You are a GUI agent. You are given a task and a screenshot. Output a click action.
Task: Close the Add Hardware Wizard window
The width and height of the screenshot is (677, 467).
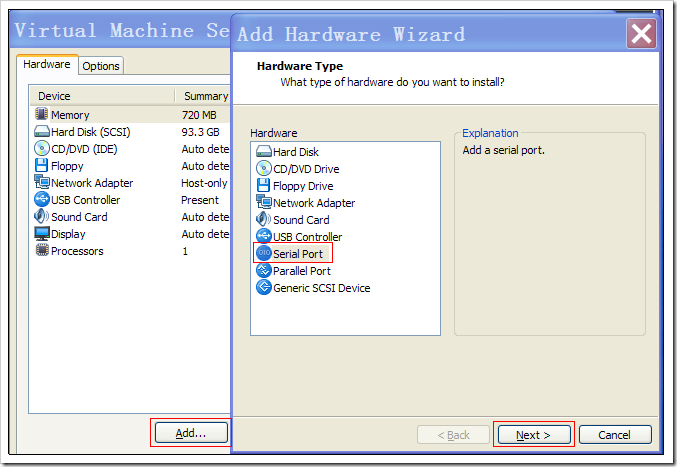(641, 34)
